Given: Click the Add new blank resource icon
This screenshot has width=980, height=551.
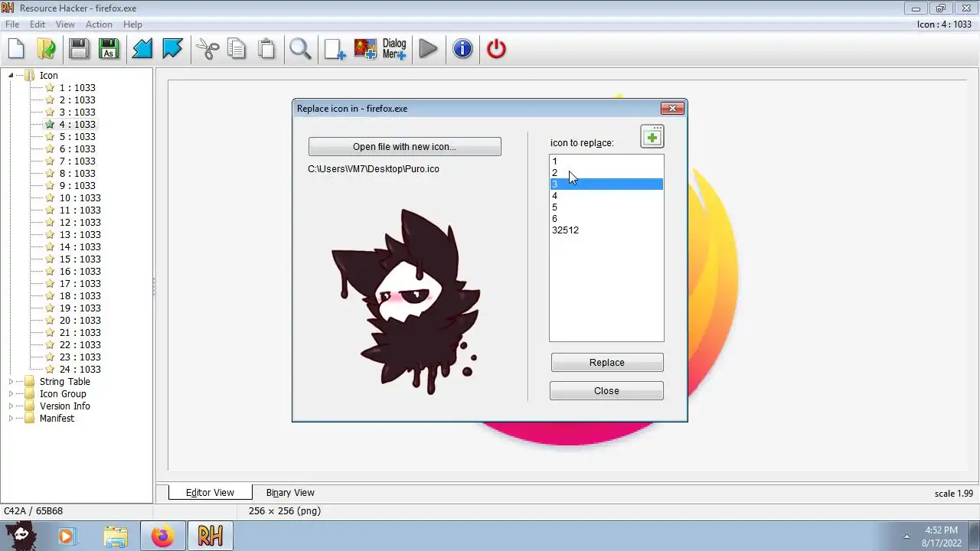Looking at the screenshot, I should click(x=335, y=49).
